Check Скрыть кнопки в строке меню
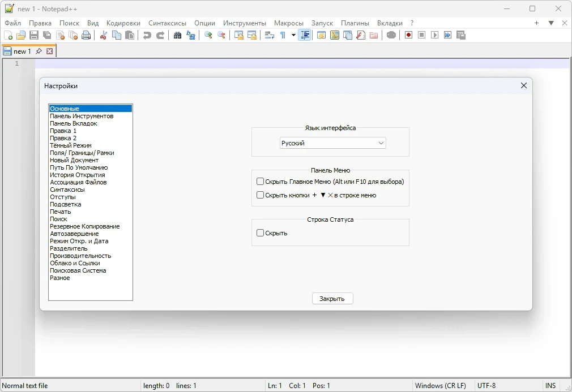 click(x=260, y=195)
